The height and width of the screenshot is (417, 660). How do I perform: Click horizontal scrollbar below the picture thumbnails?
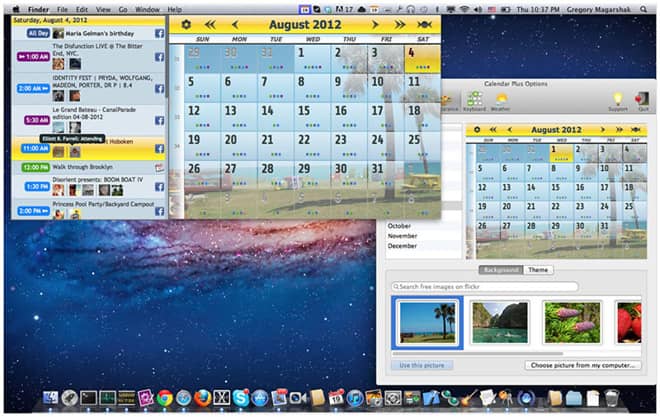click(x=470, y=353)
